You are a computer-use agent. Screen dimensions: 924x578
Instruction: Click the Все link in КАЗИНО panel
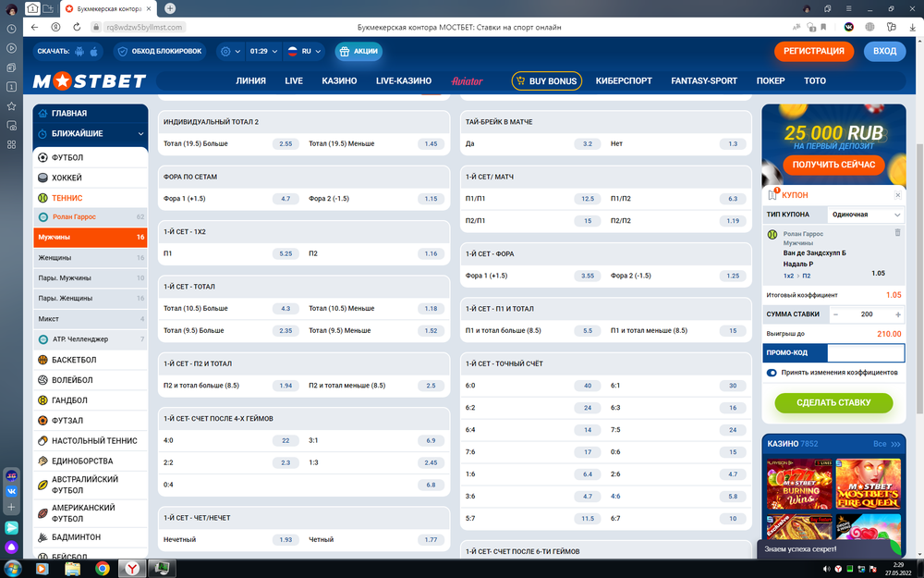(x=886, y=444)
